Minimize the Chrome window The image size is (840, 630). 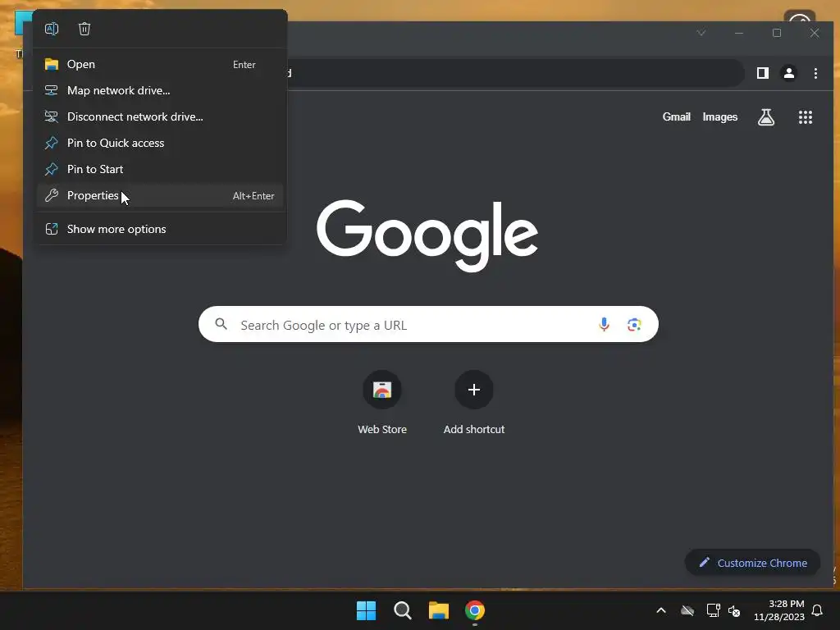point(739,33)
